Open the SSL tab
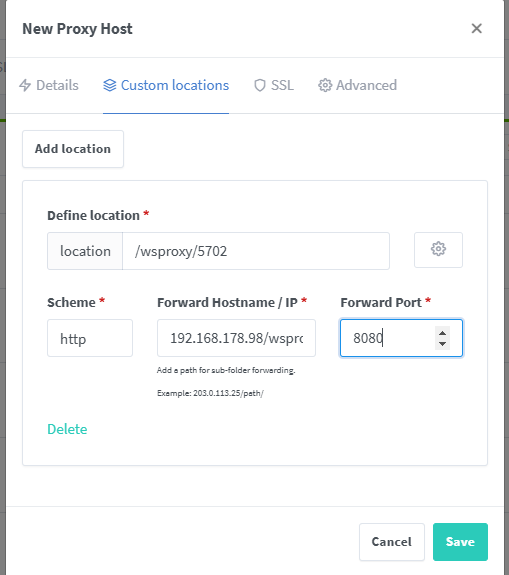Viewport: 509px width, 575px height. coord(274,85)
